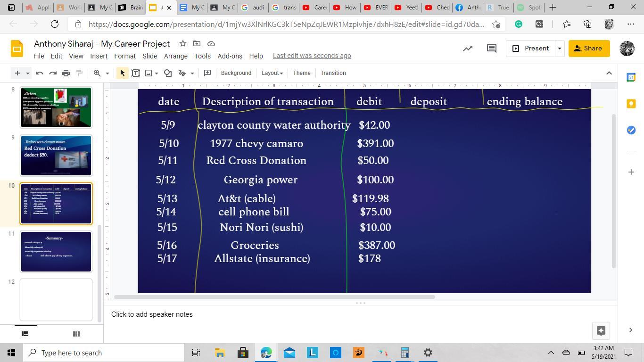Click the Present button

531,48
